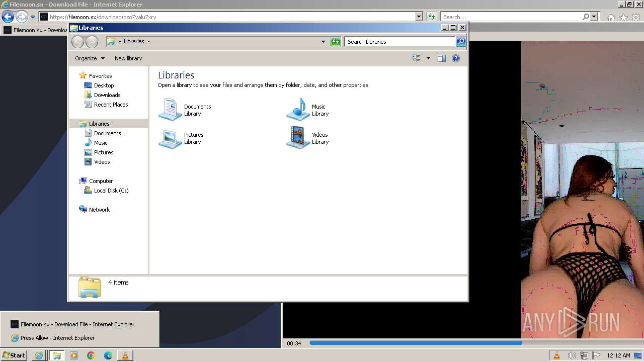Viewport: 644px width, 362px height.
Task: Click in Search Libraries field
Action: point(400,42)
